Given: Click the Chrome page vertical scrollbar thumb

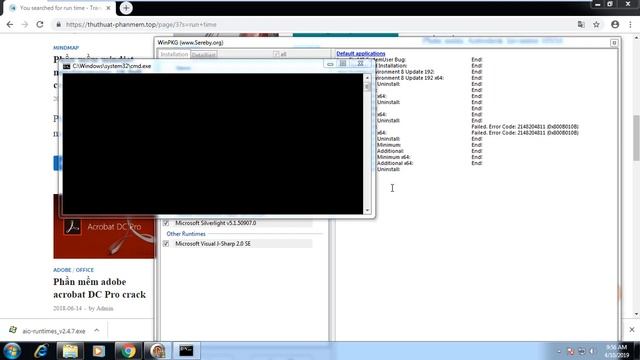Looking at the screenshot, I should (636, 138).
